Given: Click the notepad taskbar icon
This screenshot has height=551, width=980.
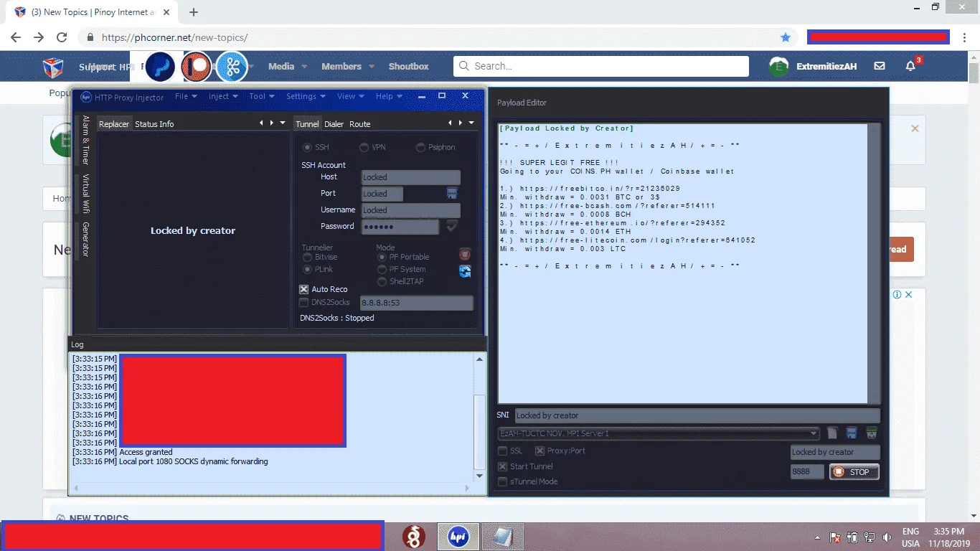Looking at the screenshot, I should coord(502,537).
